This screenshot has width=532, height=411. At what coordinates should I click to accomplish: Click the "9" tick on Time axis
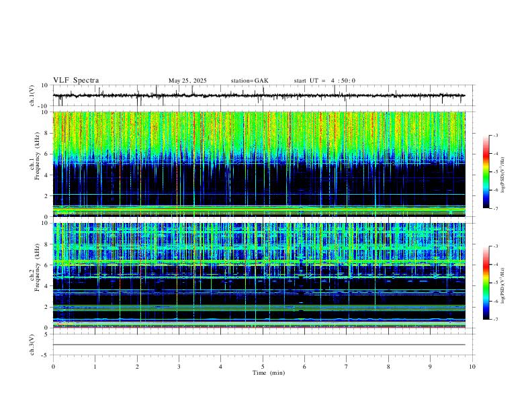click(430, 367)
